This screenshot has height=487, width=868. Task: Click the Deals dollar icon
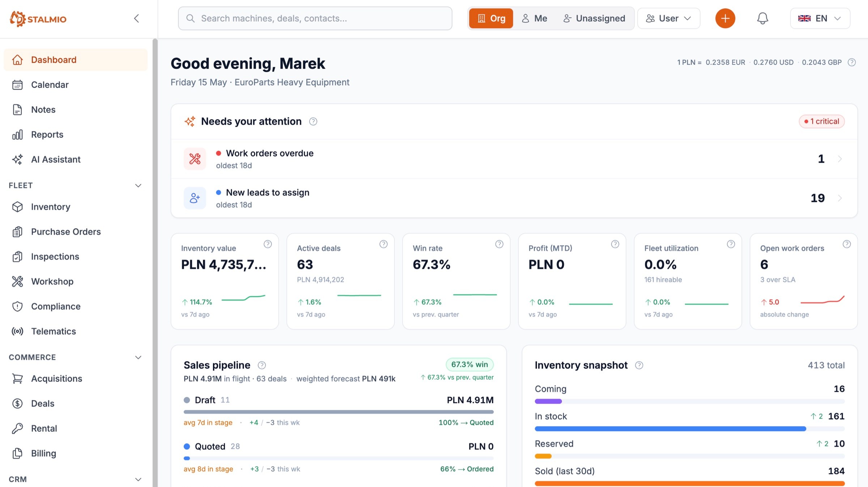tap(17, 403)
